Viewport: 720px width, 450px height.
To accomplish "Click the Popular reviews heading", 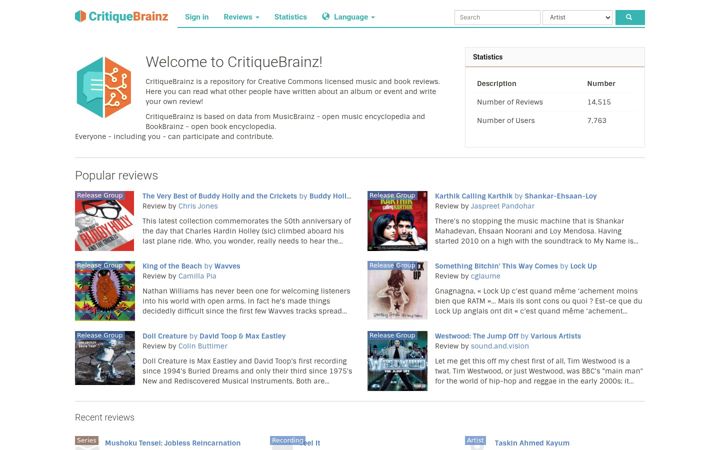I will pos(116,175).
